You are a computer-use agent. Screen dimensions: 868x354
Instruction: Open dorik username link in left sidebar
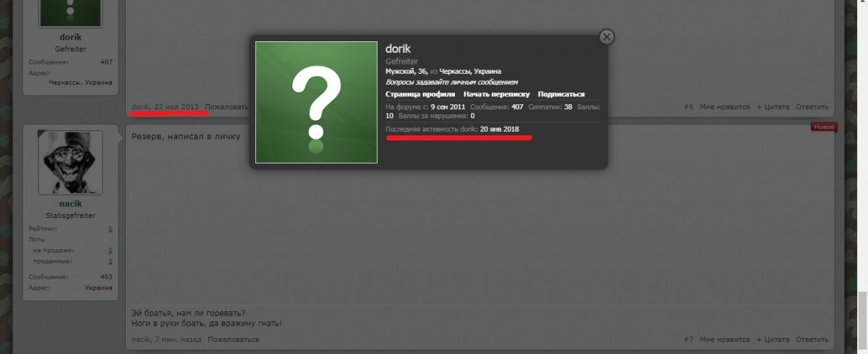click(x=70, y=37)
